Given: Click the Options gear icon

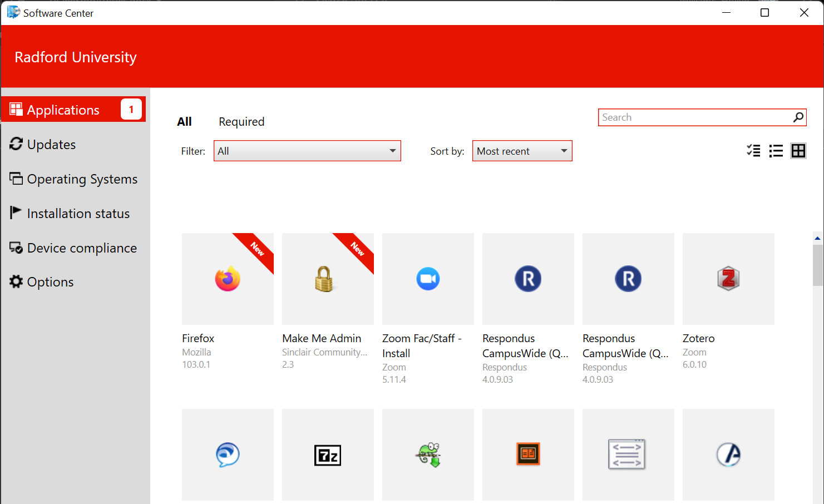Looking at the screenshot, I should point(16,281).
